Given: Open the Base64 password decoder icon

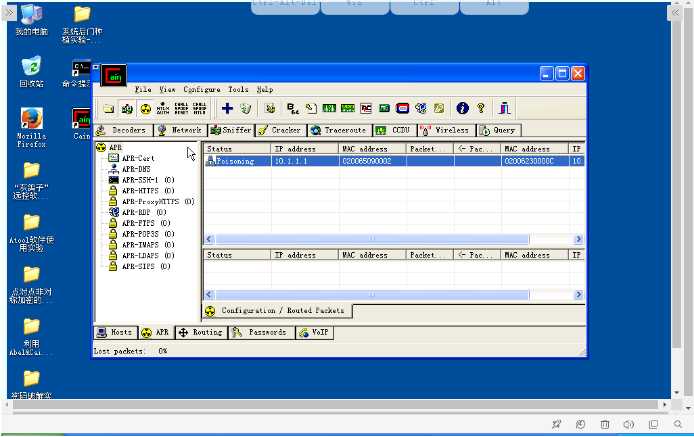Looking at the screenshot, I should 293,108.
